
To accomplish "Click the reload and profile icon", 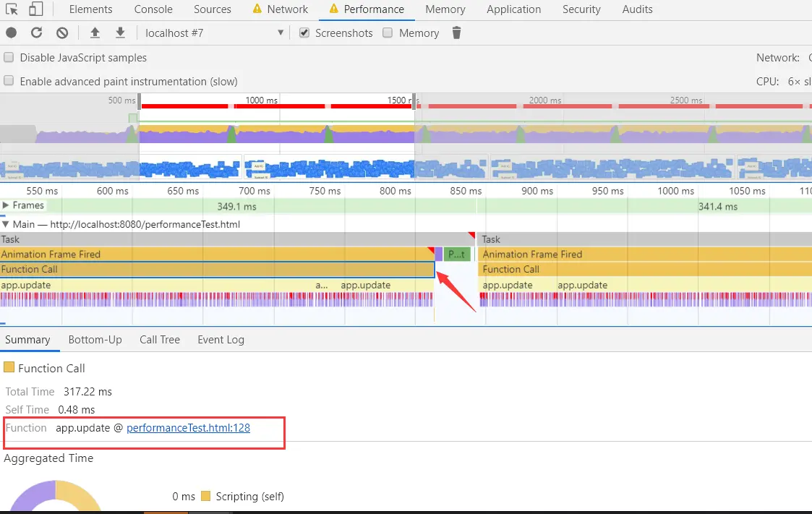I will tap(36, 33).
